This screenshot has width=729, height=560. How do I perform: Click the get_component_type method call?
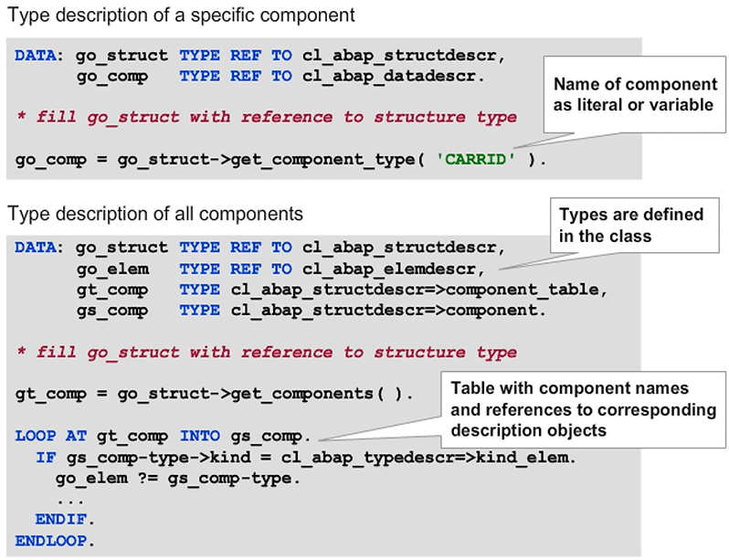click(322, 160)
